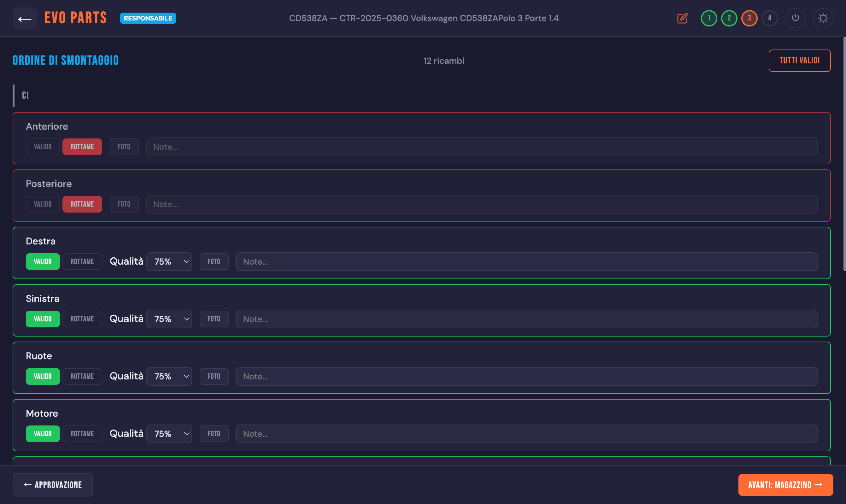The width and height of the screenshot is (846, 504).
Task: Open Motore quality percentage dropdown
Action: coord(169,434)
